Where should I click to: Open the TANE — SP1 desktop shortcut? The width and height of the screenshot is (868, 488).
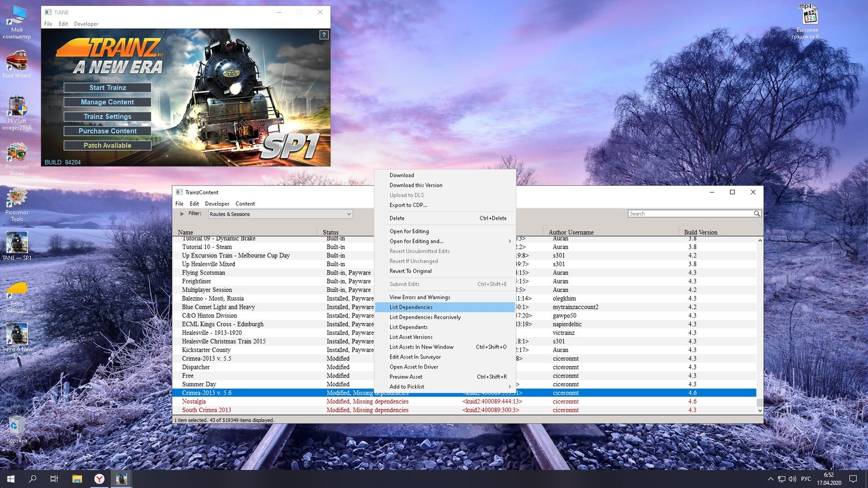[x=17, y=246]
